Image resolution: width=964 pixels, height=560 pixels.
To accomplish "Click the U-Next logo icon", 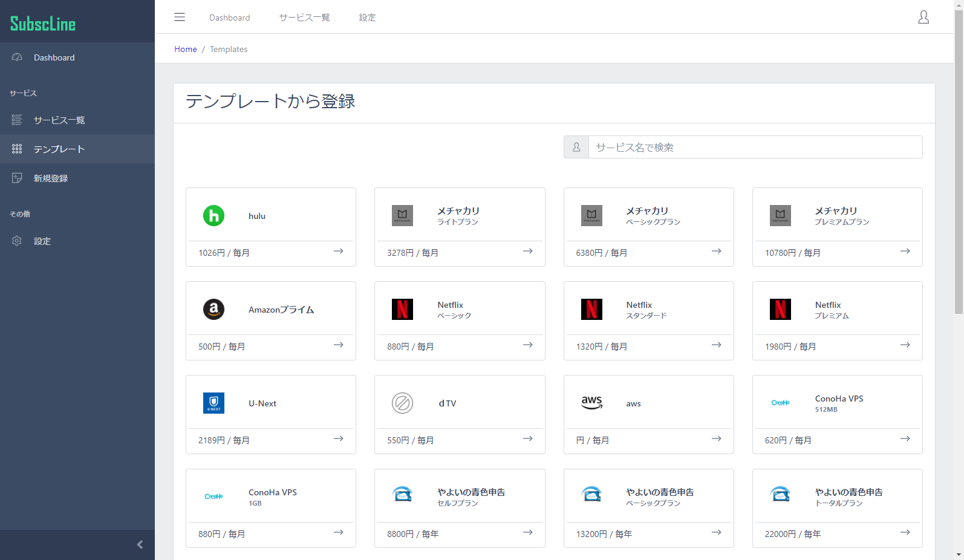I will (213, 403).
